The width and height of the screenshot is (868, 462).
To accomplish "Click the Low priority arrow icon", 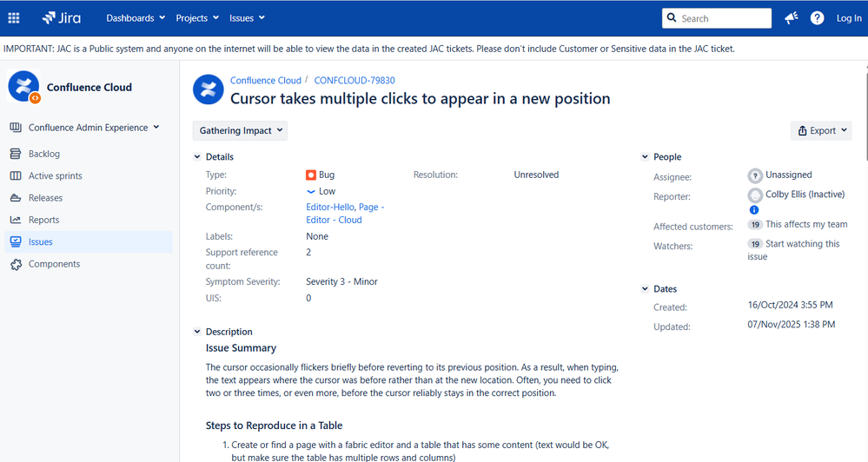I will [310, 191].
